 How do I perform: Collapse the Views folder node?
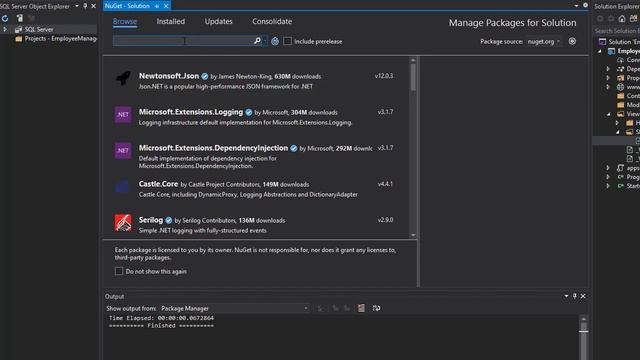tap(609, 114)
